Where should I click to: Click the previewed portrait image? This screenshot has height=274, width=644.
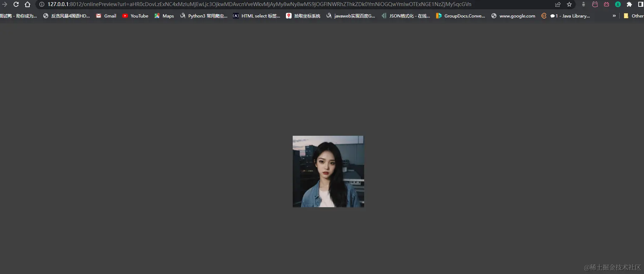coord(328,171)
